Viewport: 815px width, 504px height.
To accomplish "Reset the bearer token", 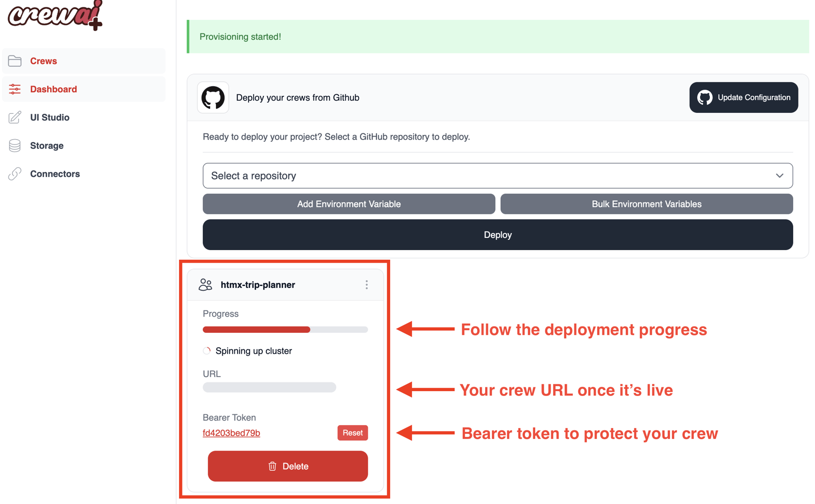I will pos(352,432).
